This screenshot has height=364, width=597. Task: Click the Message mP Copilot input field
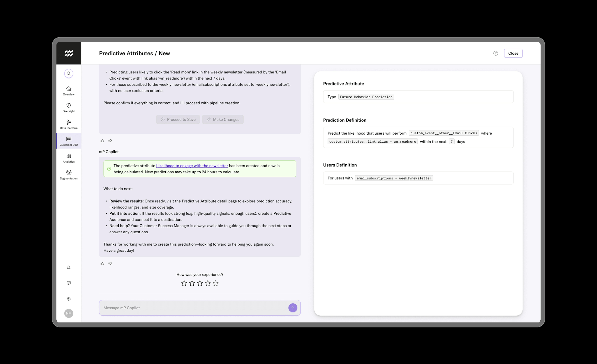click(x=194, y=308)
